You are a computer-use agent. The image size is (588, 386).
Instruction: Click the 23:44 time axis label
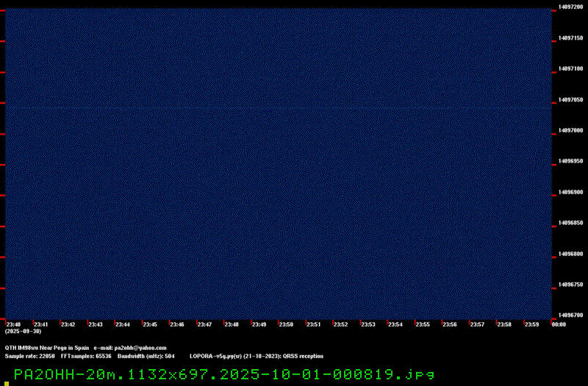[x=123, y=324]
